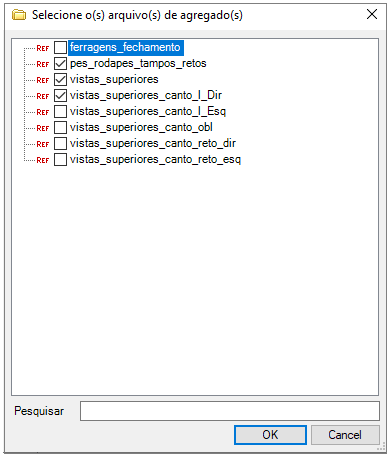Uncheck the vistas_superiores checkbox
This screenshot has height=454, width=390.
coord(60,80)
